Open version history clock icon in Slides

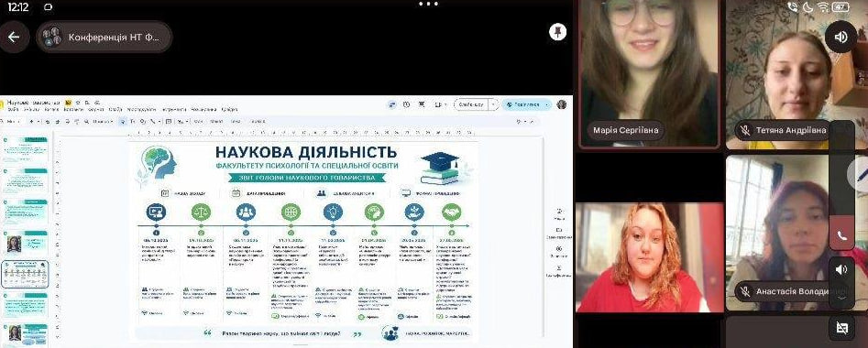406,104
